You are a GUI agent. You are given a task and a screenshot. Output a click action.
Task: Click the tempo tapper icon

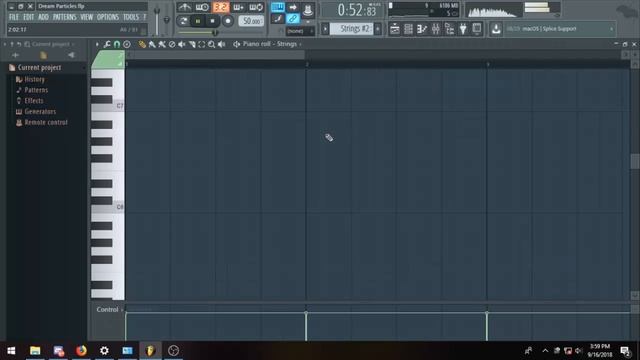(477, 29)
